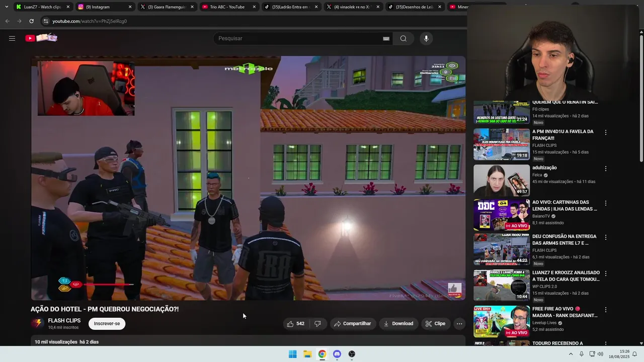Open Discord from taskbar
This screenshot has height=362, width=644.
(337, 354)
